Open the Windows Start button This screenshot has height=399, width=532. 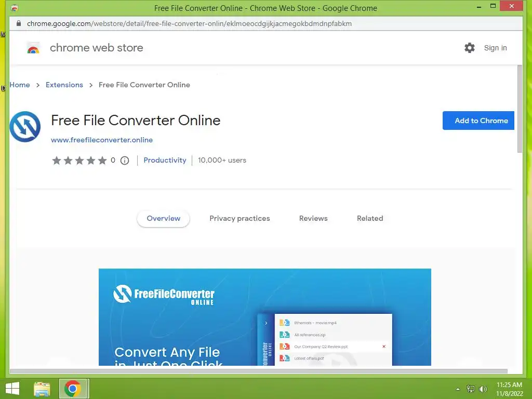pyautogui.click(x=12, y=389)
